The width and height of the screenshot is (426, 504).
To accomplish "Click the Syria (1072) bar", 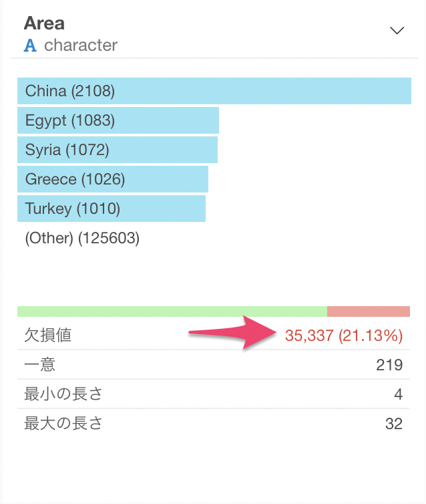I will [118, 150].
